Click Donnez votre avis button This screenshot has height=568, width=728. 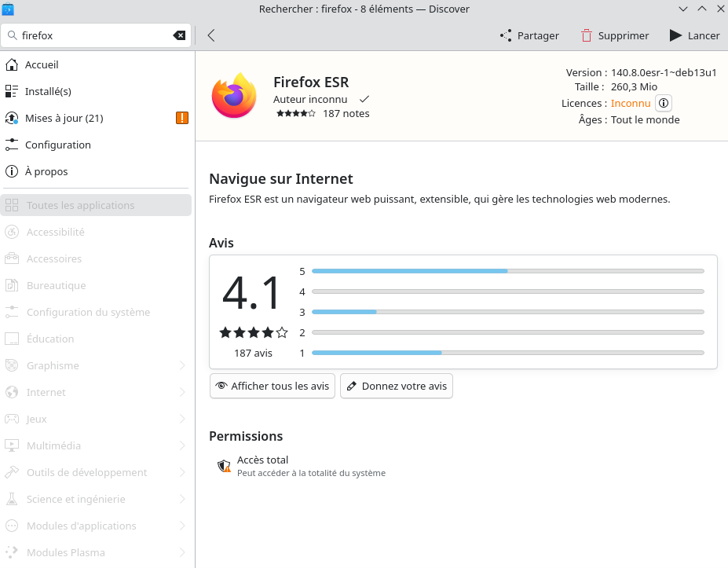397,386
